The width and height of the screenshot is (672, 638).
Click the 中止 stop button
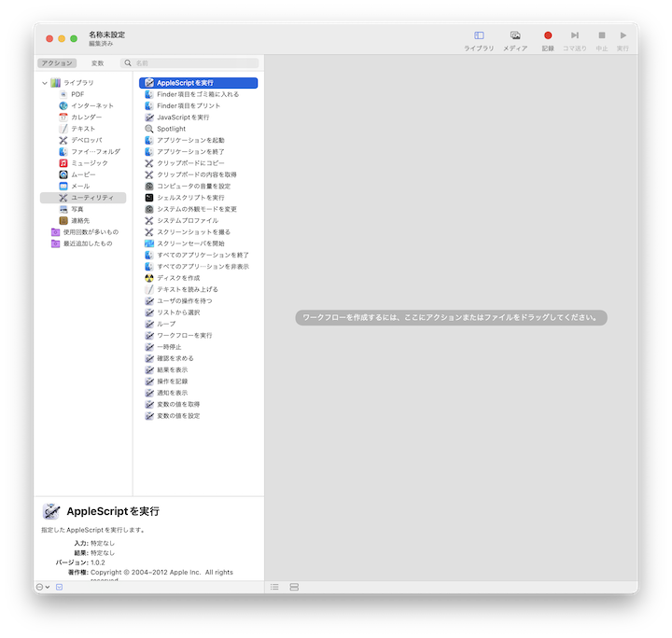(602, 41)
